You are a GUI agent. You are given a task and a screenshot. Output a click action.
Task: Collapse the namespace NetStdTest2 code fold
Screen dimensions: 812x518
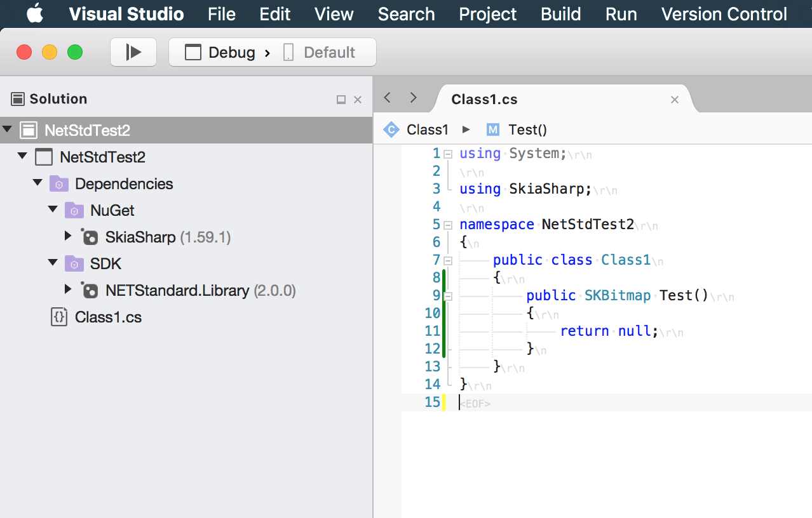tap(448, 224)
